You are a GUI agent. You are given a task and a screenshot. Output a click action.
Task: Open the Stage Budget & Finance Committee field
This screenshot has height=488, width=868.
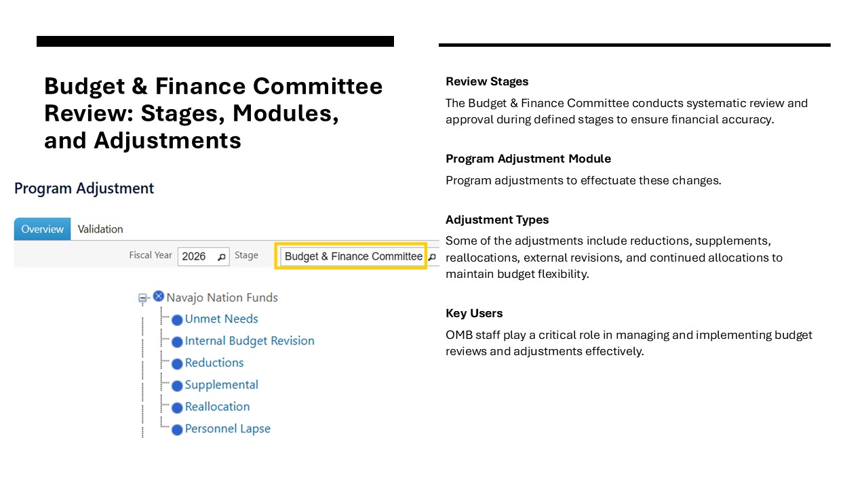[353, 256]
